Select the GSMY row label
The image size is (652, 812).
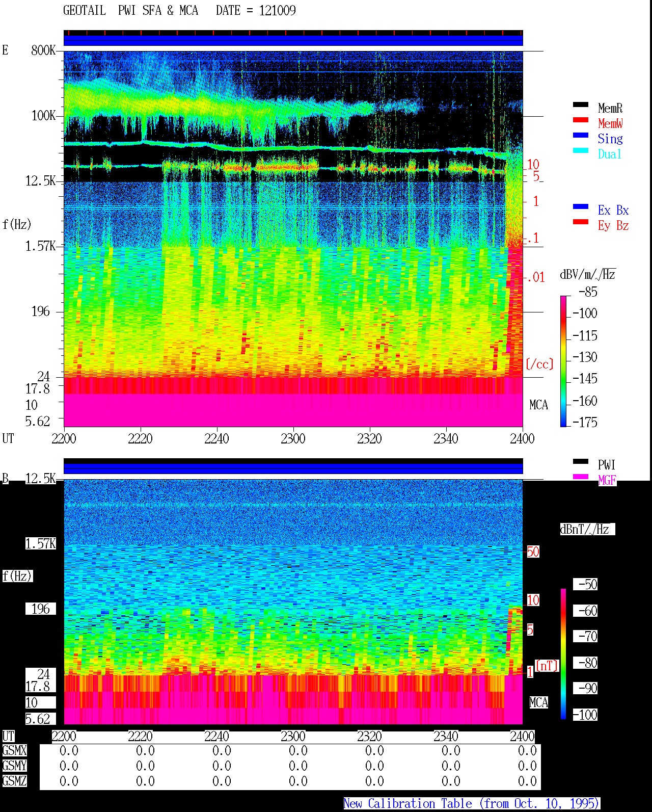14,766
